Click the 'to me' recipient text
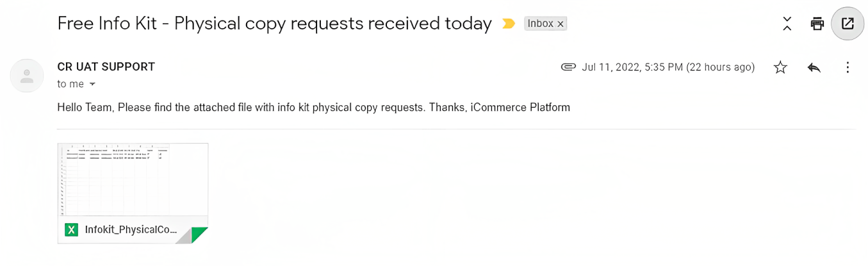Image resolution: width=868 pixels, height=266 pixels. click(x=70, y=84)
